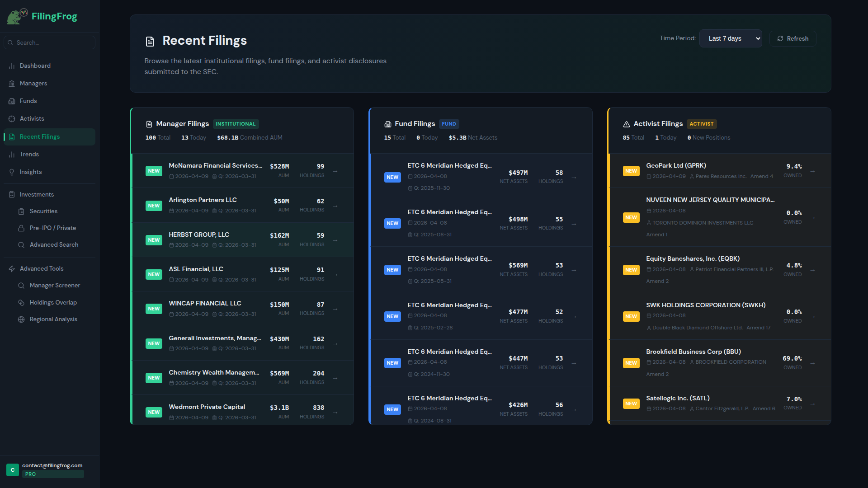Select Trends in the sidebar menu
868x488 pixels.
(x=12, y=154)
